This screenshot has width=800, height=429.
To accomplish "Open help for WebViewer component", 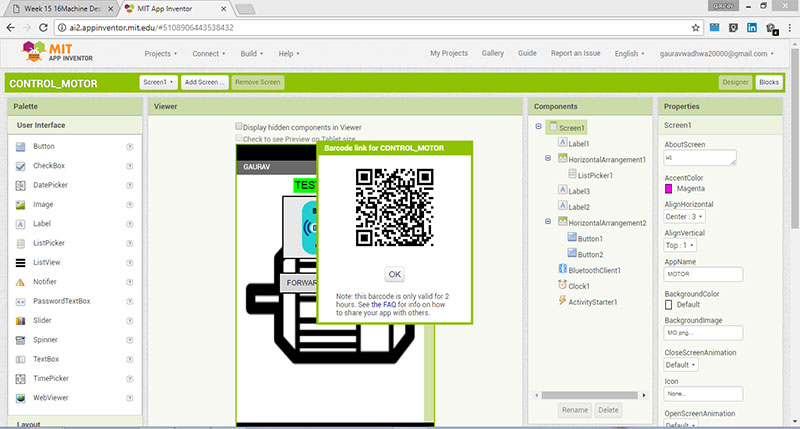I will pyautogui.click(x=130, y=398).
